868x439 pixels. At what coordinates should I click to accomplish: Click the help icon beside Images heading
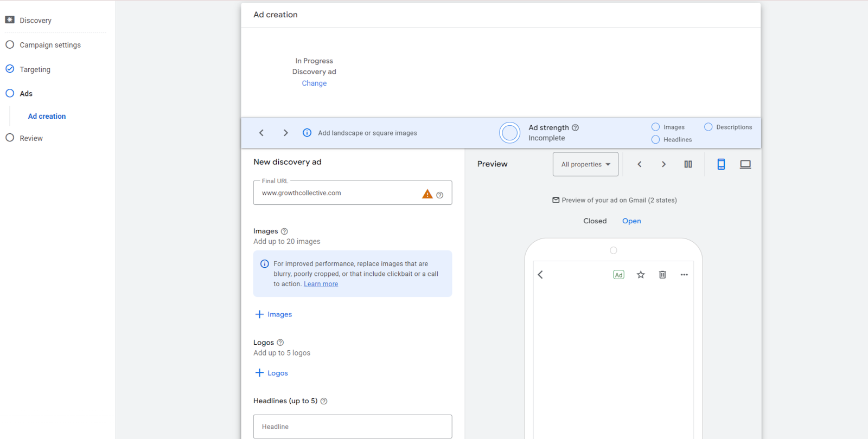[x=284, y=231]
